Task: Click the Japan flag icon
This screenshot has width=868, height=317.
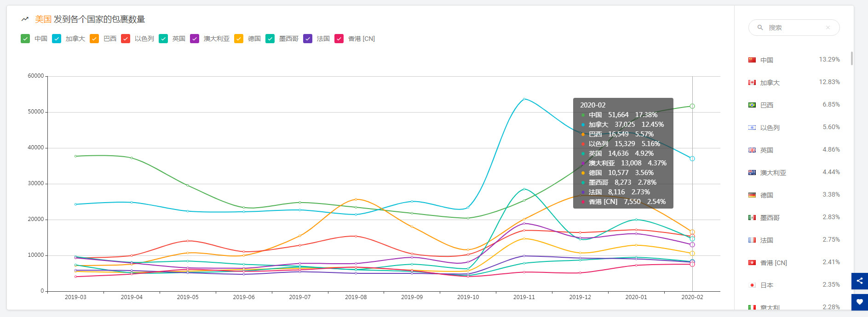Action: pos(752,285)
